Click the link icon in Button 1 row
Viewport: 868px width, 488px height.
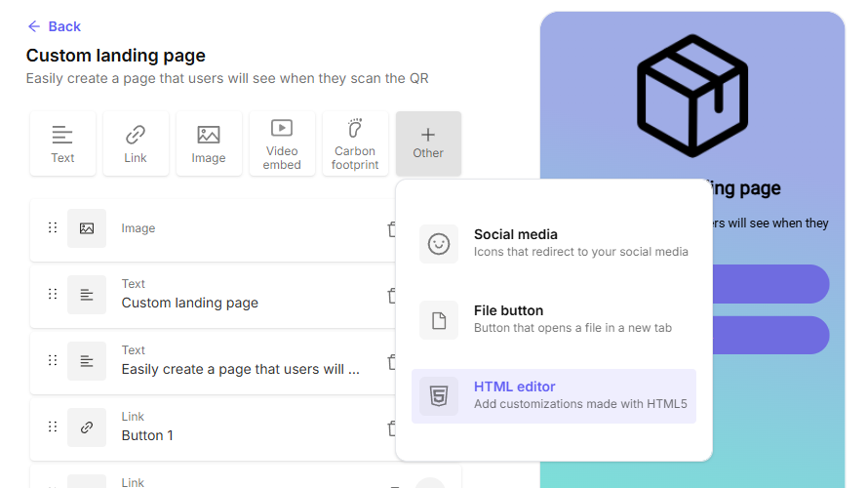pyautogui.click(x=87, y=427)
